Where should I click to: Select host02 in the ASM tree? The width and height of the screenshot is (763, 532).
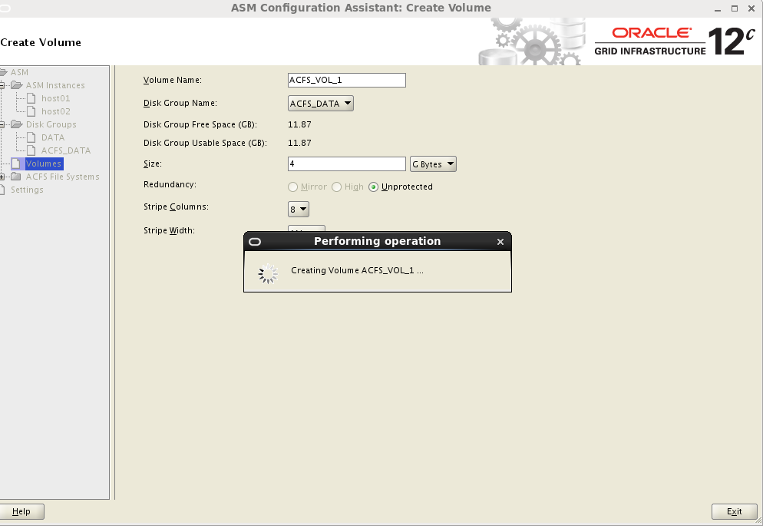(x=55, y=111)
